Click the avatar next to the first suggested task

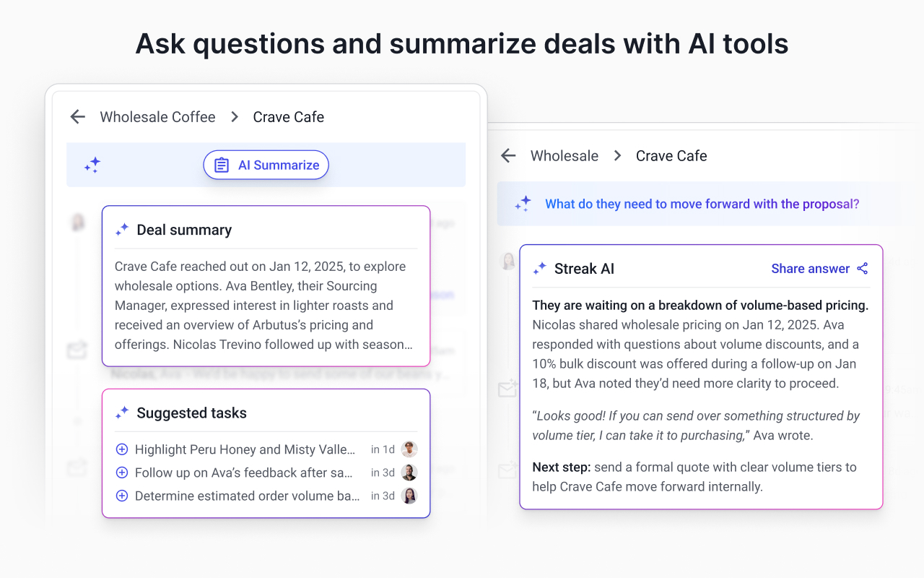409,449
